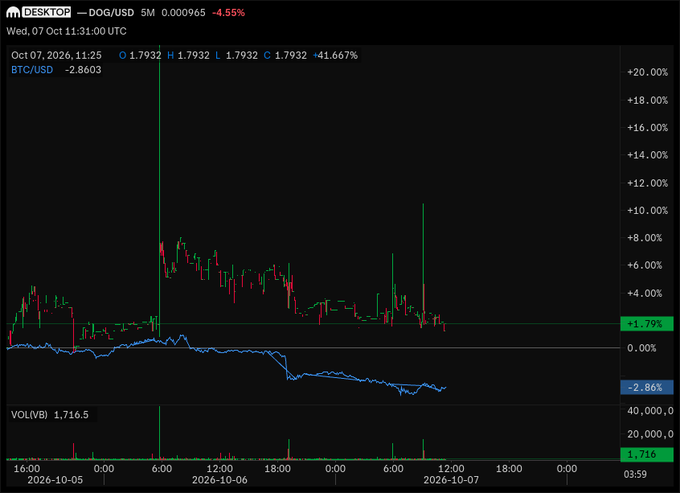Click the VOL(VB) indicator label
Viewport: 680px width, 493px height.
[x=29, y=415]
